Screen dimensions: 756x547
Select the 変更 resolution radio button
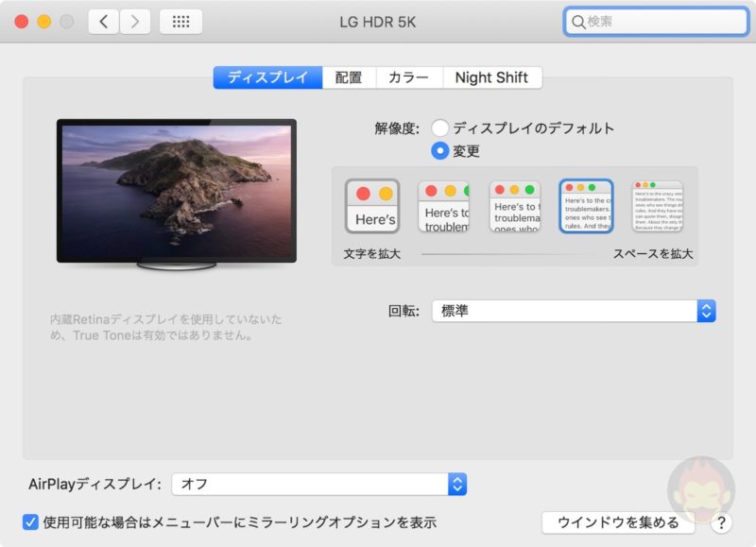pyautogui.click(x=440, y=150)
